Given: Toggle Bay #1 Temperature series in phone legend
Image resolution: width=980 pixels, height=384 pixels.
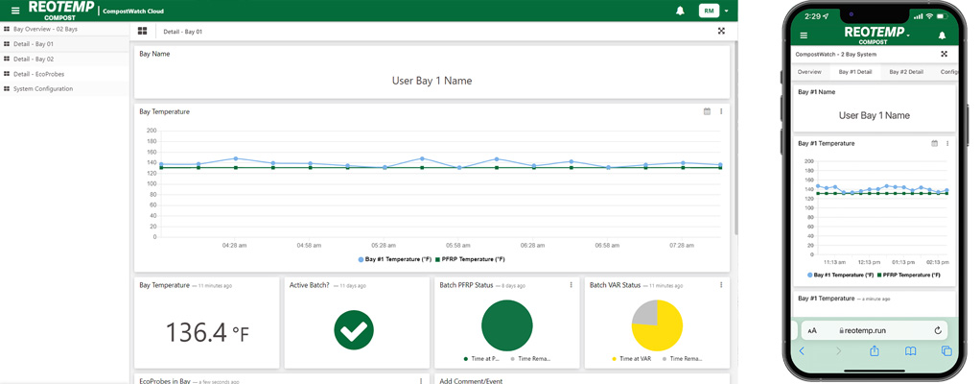Looking at the screenshot, I should [x=841, y=275].
